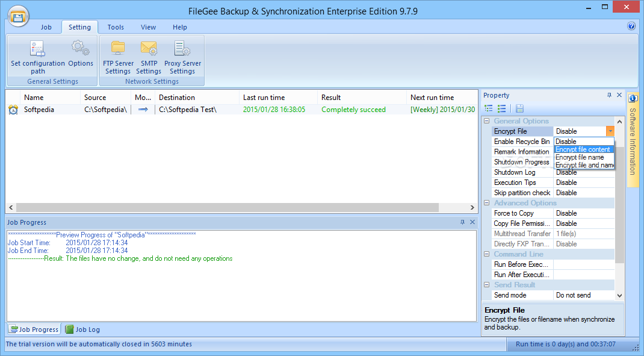644x356 pixels.
Task: Open the Tools ribbon tab
Action: click(x=116, y=27)
